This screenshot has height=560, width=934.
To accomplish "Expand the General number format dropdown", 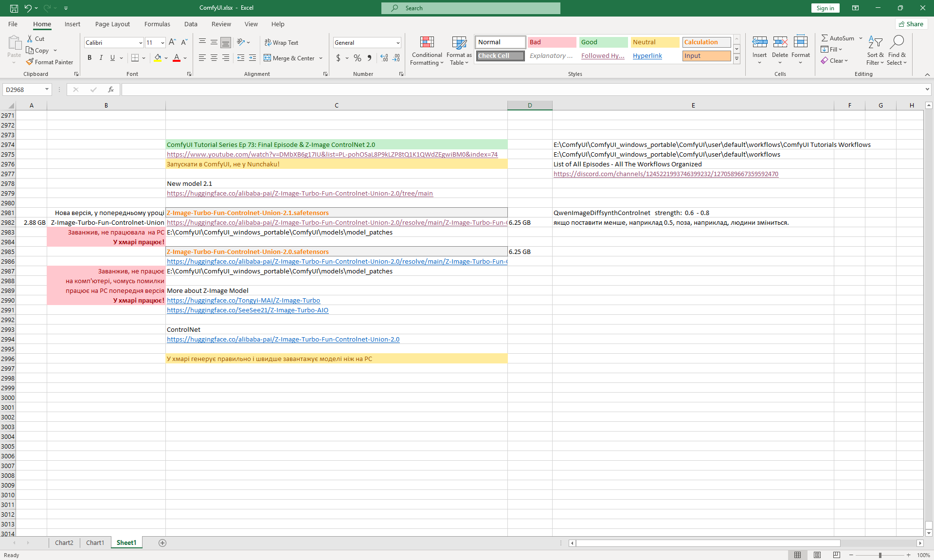I will pyautogui.click(x=398, y=43).
